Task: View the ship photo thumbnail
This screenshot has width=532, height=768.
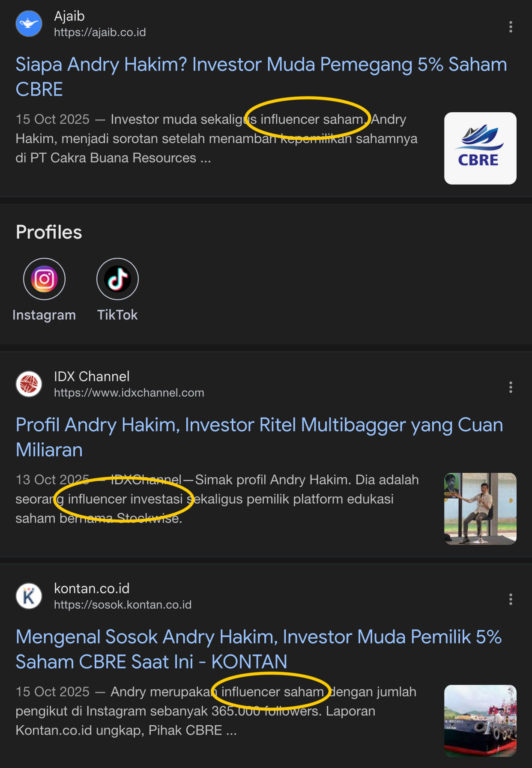Action: click(x=480, y=720)
